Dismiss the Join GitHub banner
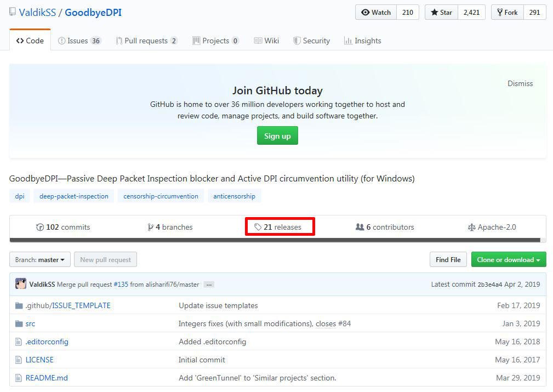Image resolution: width=553 pixels, height=392 pixels. 520,84
